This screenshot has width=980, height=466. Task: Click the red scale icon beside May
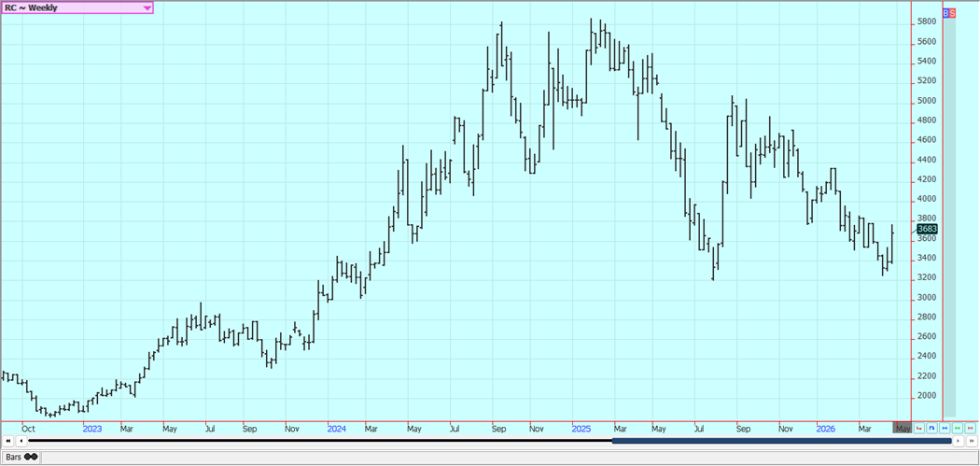(x=919, y=429)
